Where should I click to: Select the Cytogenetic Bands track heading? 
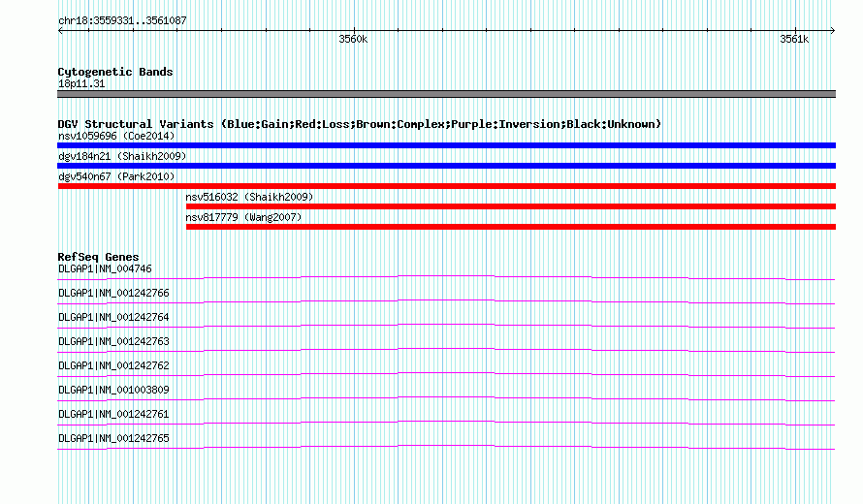[115, 72]
